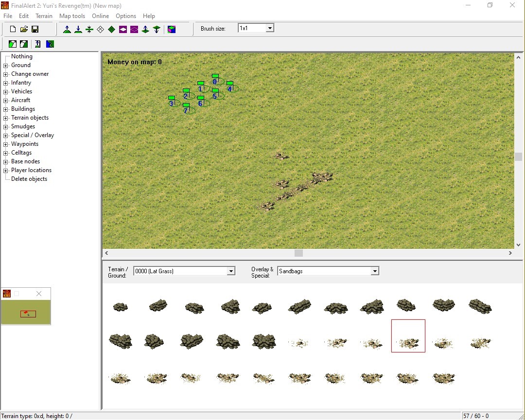Open the File menu

click(8, 16)
